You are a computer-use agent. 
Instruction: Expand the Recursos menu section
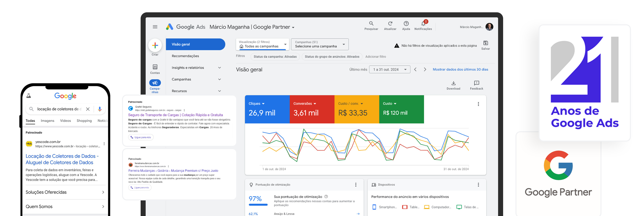pos(219,91)
